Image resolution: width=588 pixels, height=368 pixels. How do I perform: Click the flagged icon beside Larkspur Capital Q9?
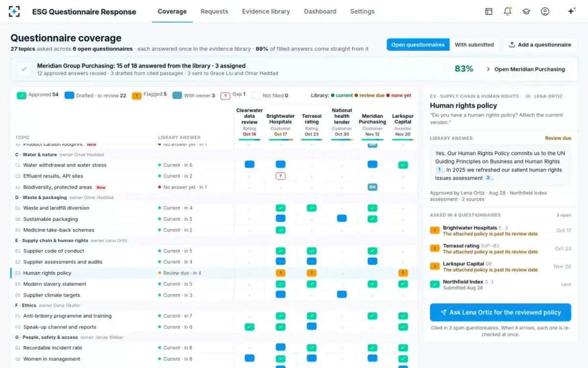coord(435,266)
